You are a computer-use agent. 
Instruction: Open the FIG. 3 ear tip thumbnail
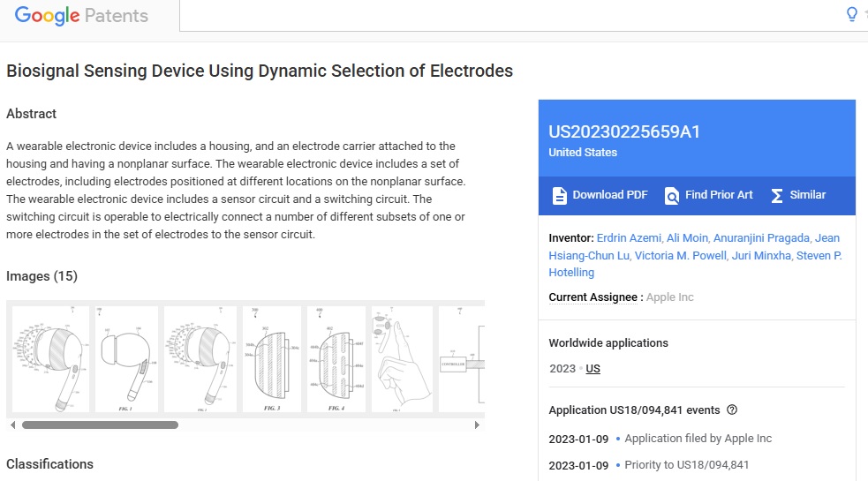click(x=272, y=359)
